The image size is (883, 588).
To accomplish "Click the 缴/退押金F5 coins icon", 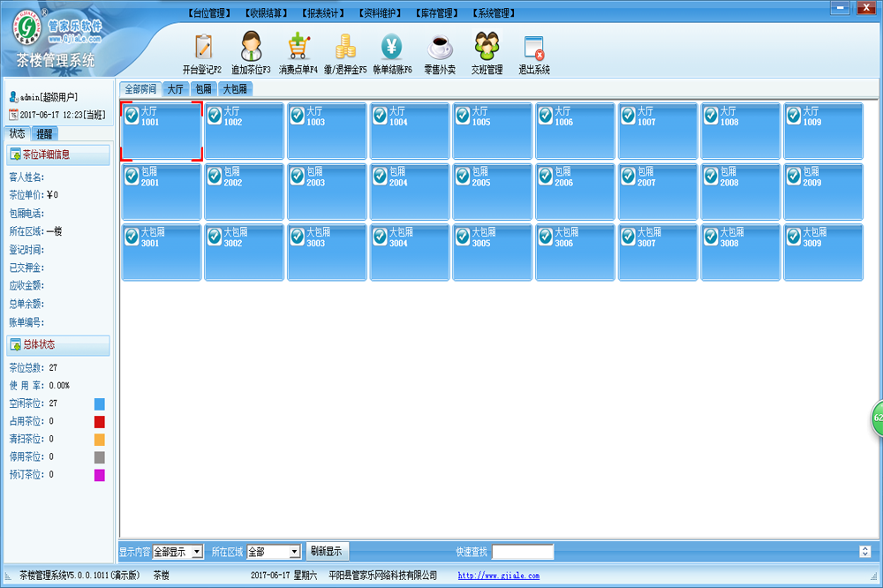I will [x=345, y=46].
